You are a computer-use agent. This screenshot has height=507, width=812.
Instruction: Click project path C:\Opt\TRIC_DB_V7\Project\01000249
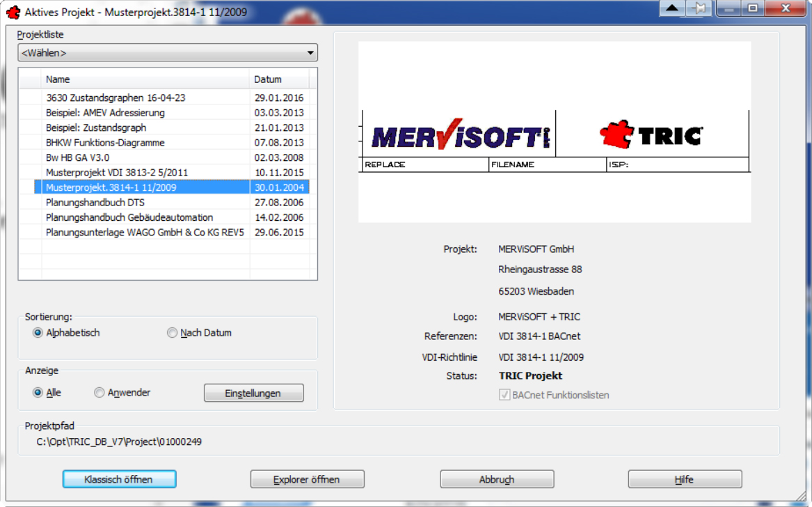click(119, 442)
